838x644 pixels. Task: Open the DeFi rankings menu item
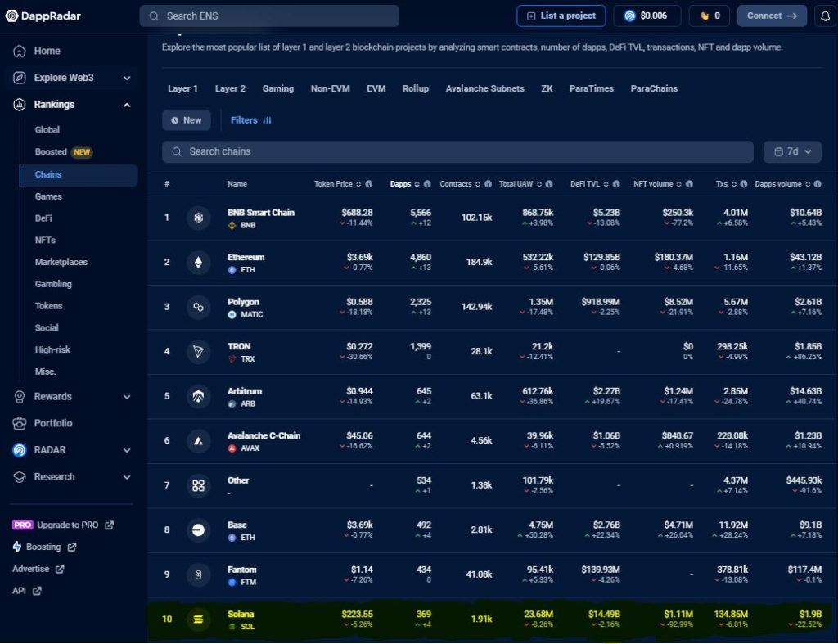(x=45, y=218)
